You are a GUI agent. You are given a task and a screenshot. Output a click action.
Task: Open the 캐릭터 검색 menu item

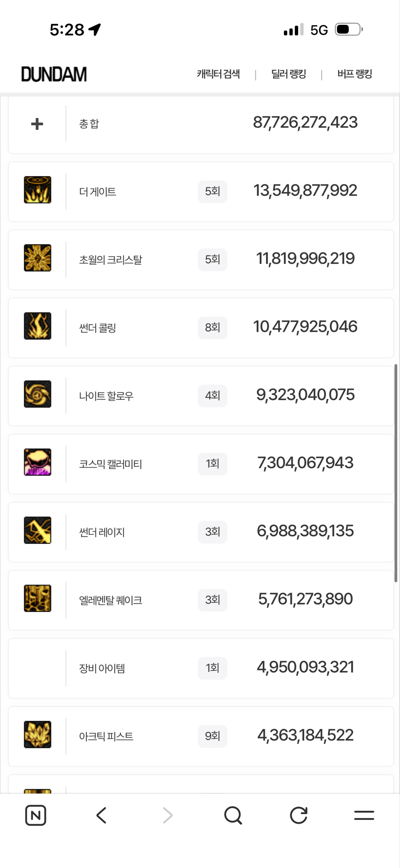(218, 74)
